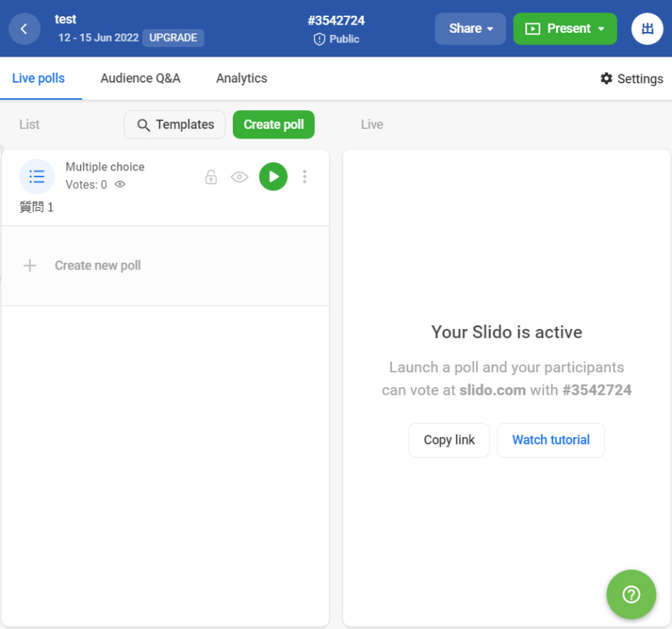
Task: Click the plus icon to create new poll
Action: pos(30,266)
